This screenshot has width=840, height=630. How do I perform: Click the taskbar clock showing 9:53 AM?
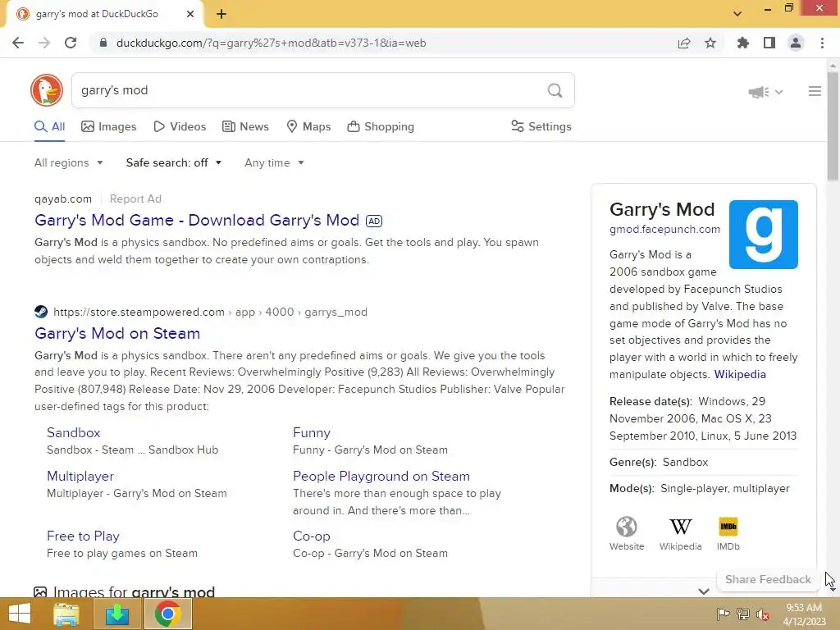tap(804, 614)
